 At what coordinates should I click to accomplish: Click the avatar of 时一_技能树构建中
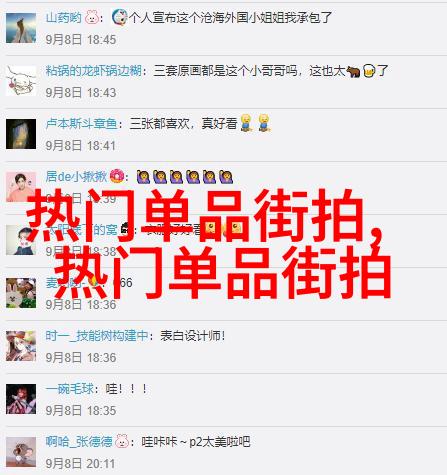click(x=21, y=346)
